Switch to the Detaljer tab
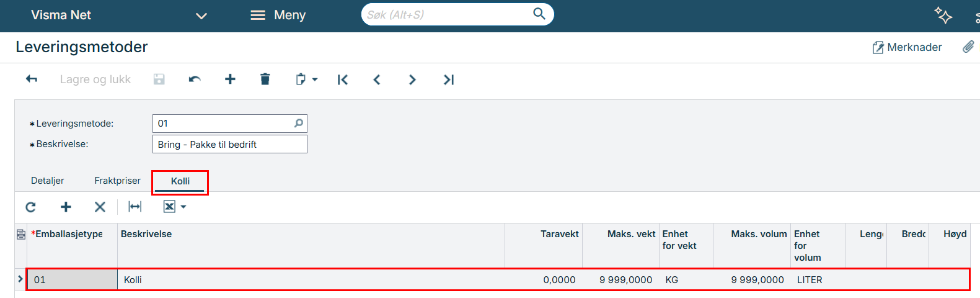 [48, 181]
